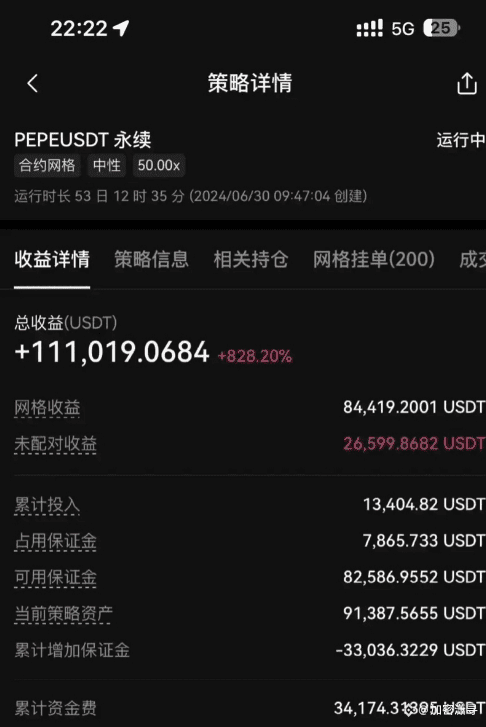Tap the 合约网格 tag
This screenshot has width=486, height=727.
(x=47, y=166)
